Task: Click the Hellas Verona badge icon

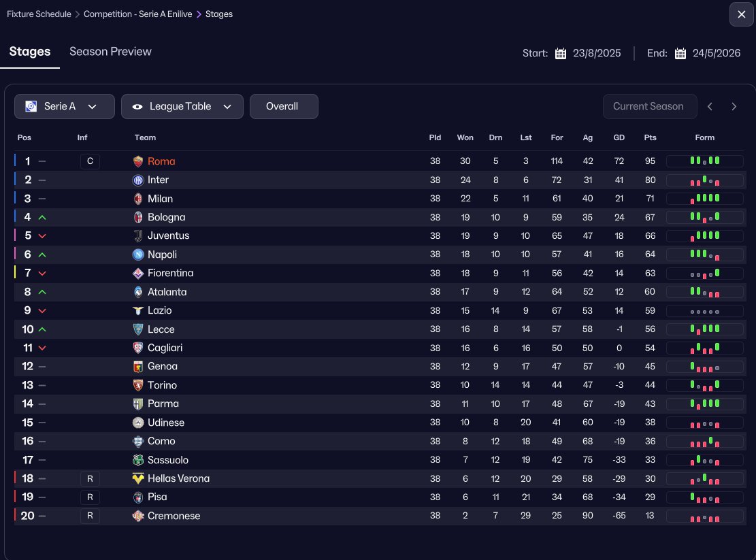Action: tap(138, 478)
